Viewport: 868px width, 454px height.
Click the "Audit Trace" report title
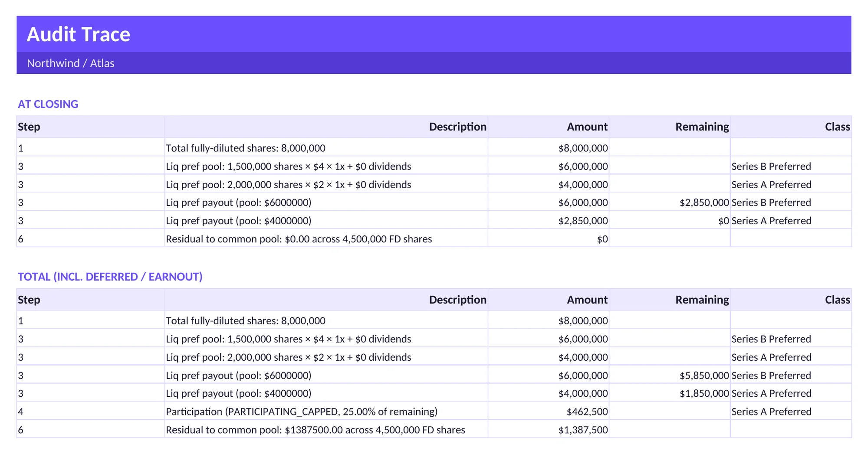tap(79, 34)
